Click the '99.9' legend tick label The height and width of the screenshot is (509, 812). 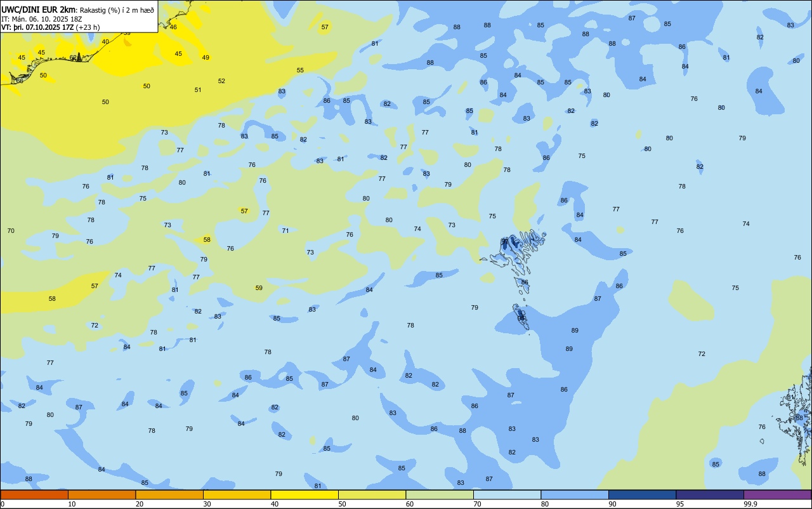pos(750,504)
